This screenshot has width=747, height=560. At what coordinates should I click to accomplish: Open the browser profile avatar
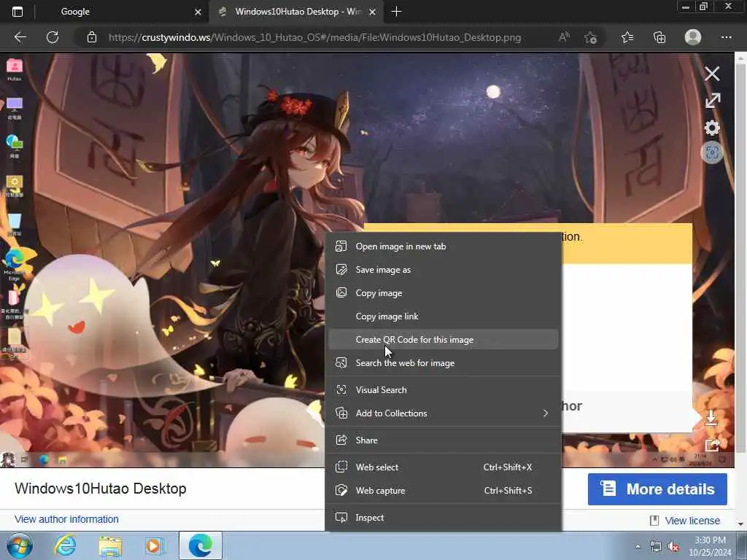[x=693, y=36]
